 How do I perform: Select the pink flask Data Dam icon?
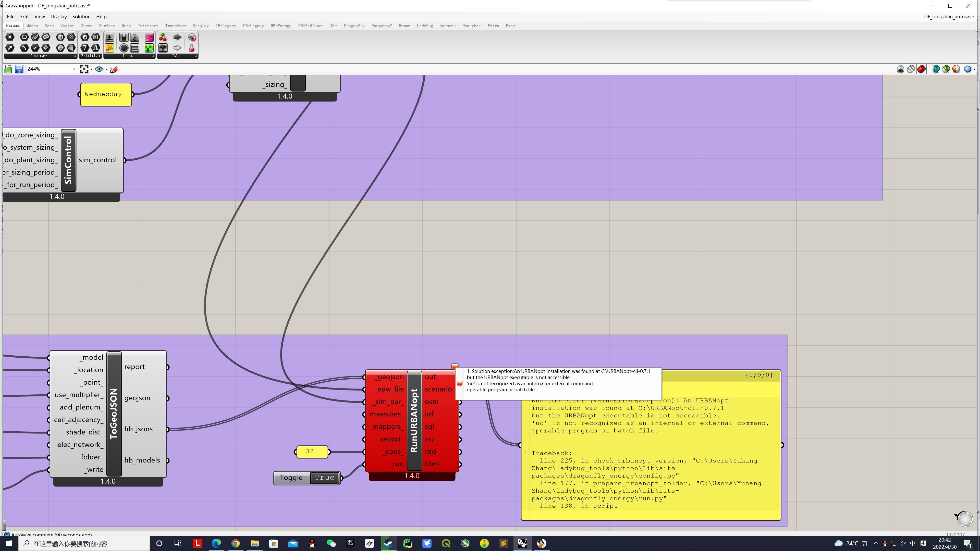[x=192, y=47]
